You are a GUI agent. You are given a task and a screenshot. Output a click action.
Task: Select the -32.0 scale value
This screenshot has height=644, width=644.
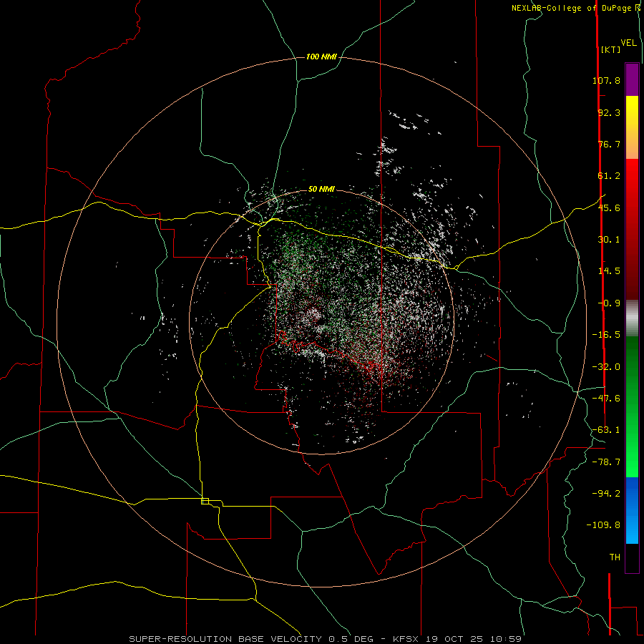click(x=606, y=367)
